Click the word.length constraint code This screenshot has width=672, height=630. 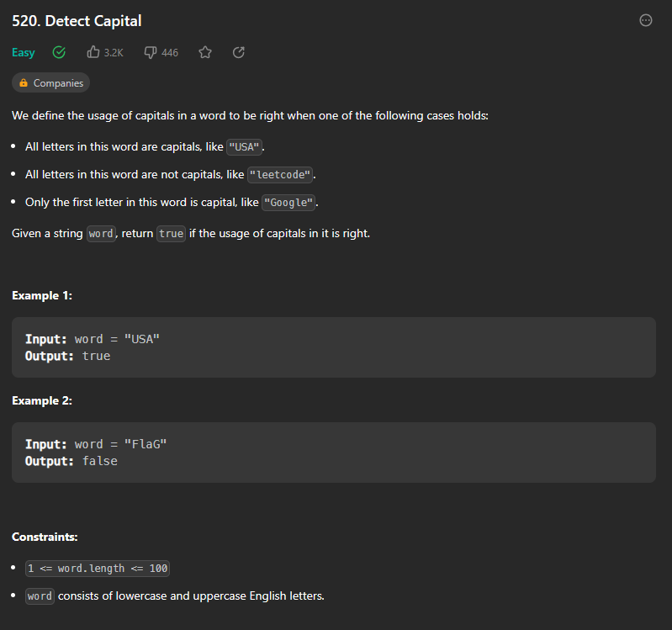pyautogui.click(x=98, y=569)
